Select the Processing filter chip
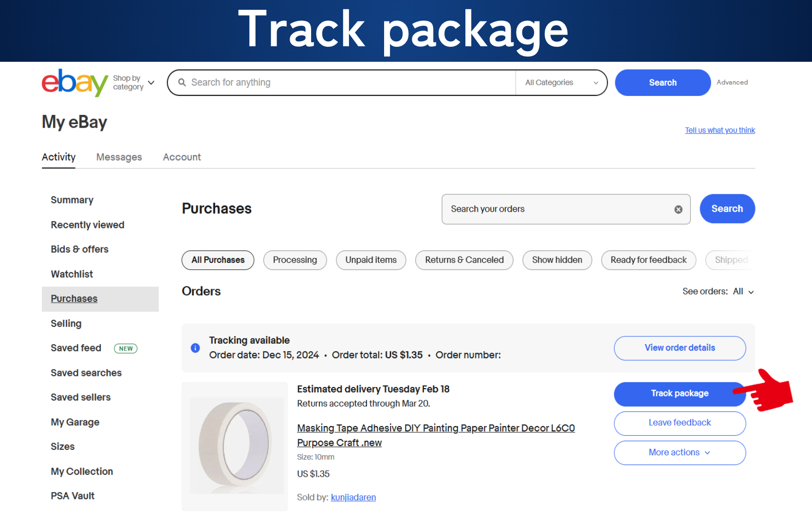 295,260
